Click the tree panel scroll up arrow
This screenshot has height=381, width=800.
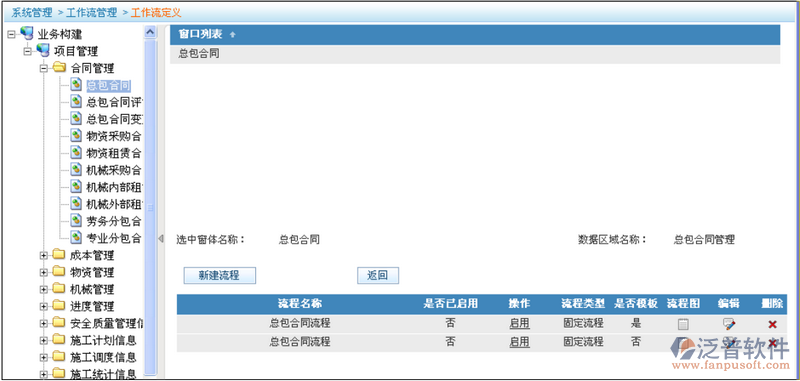(150, 32)
